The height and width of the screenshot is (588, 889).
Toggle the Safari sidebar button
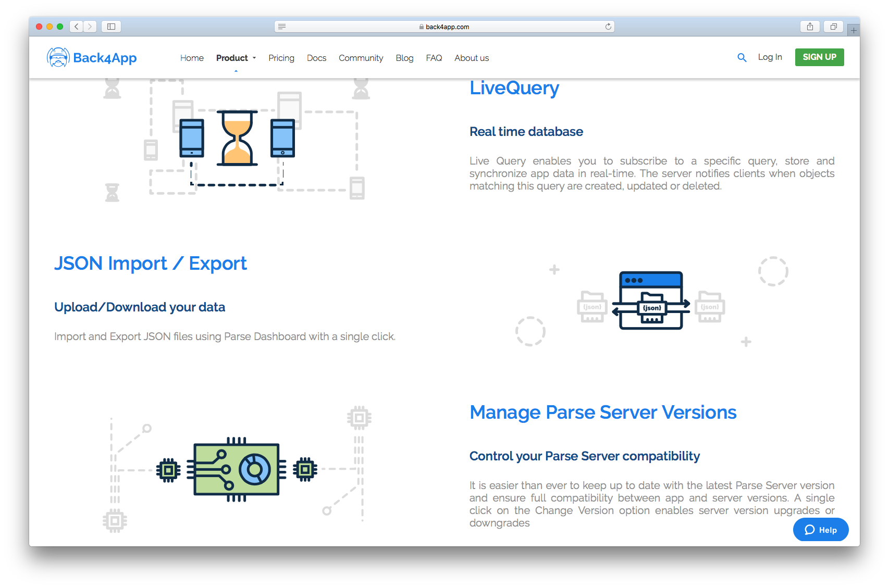111,27
